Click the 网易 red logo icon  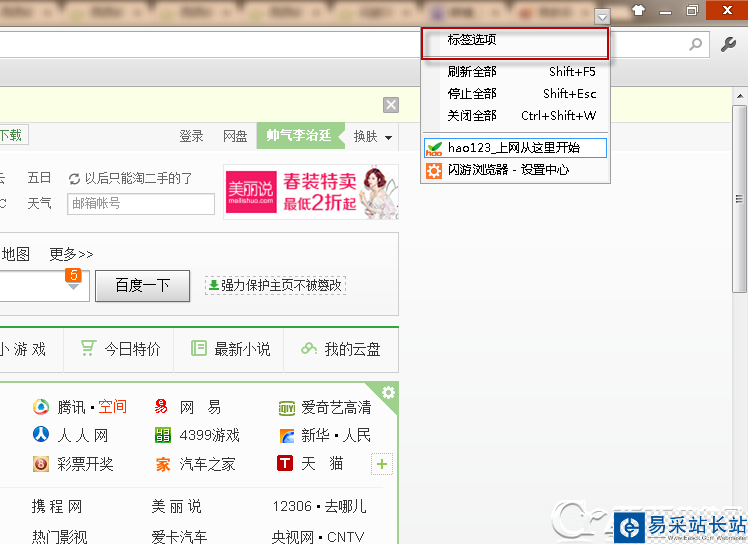[161, 407]
